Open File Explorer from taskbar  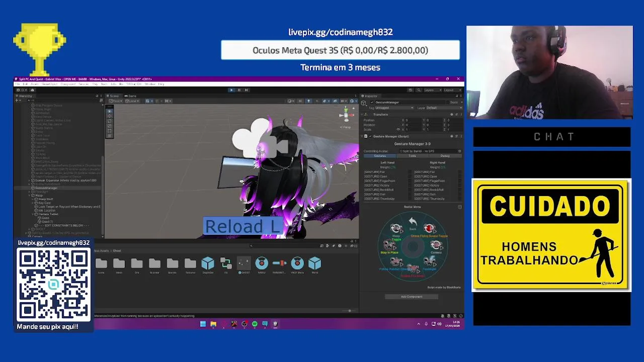[x=213, y=324]
